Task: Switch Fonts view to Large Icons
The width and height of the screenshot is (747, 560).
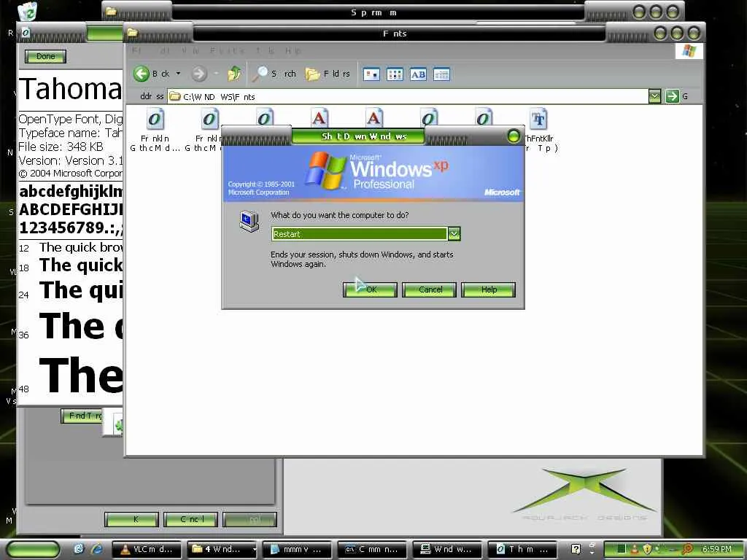Action: pos(371,74)
